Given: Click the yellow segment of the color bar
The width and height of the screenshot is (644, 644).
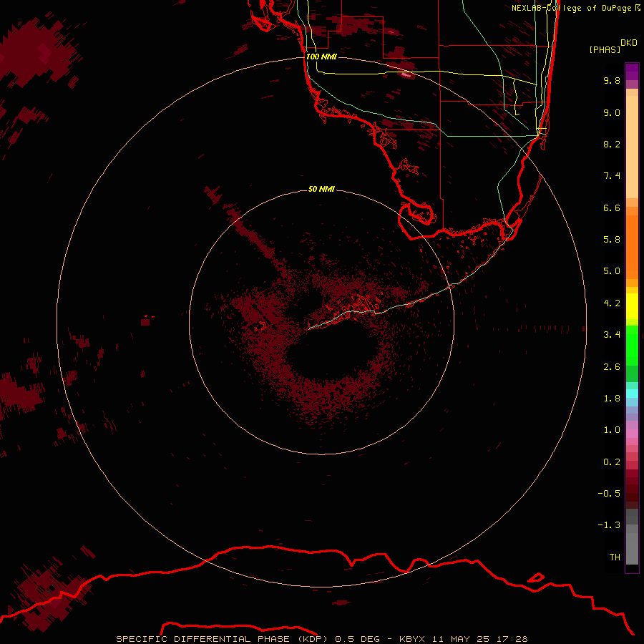Looking at the screenshot, I should point(632,306).
